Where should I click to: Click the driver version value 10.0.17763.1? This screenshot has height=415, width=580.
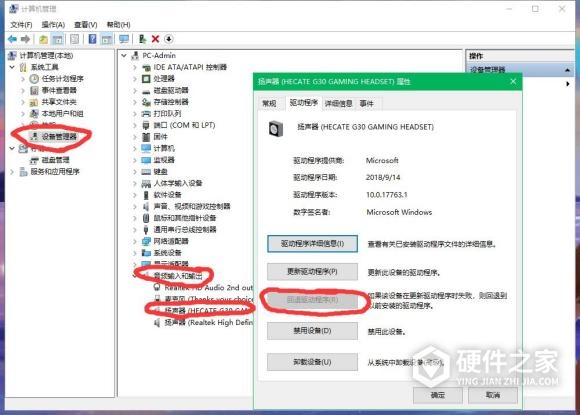[x=387, y=195]
